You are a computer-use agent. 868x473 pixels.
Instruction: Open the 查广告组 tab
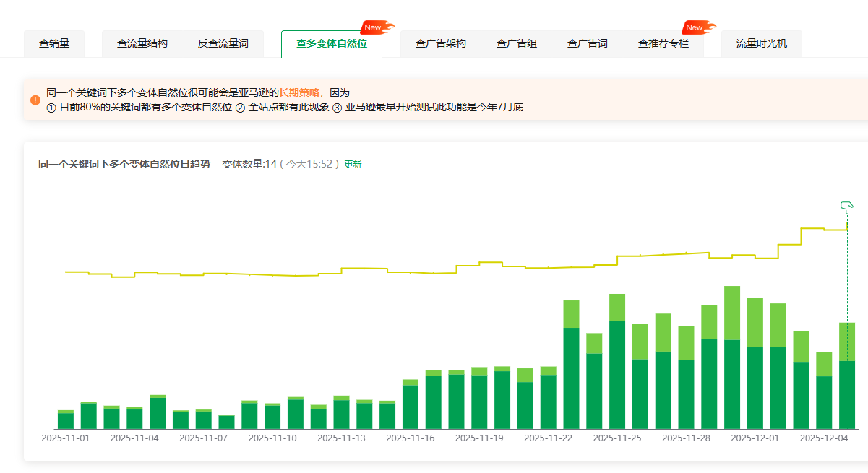pyautogui.click(x=517, y=43)
